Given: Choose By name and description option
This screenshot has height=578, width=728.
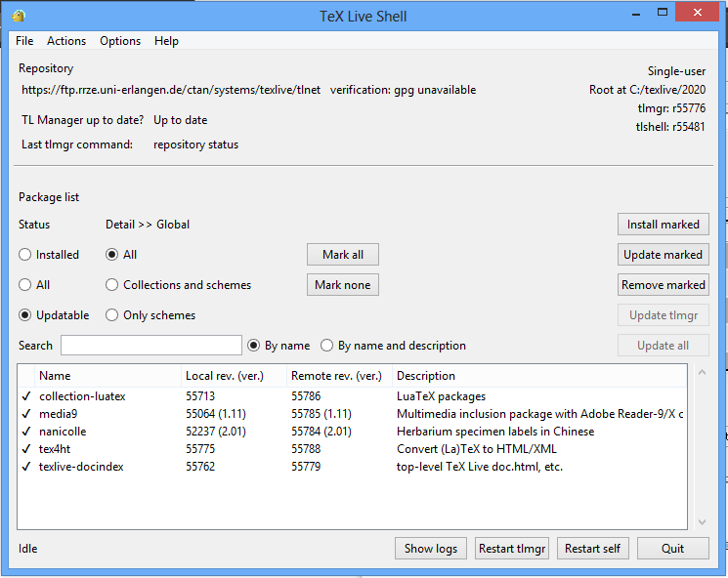Looking at the screenshot, I should 326,346.
